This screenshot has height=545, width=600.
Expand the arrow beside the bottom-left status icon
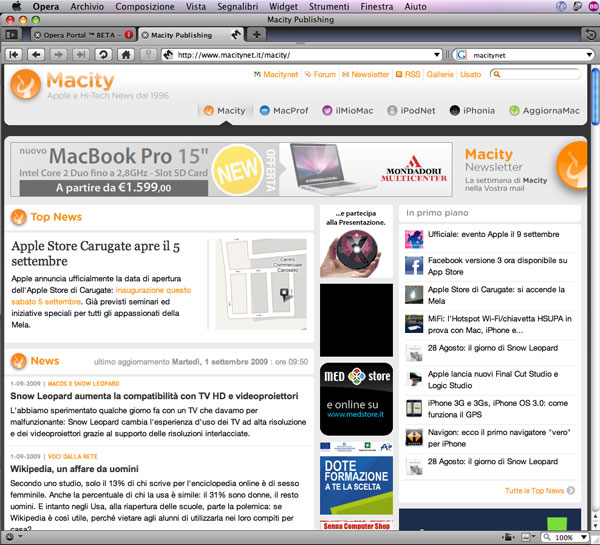coord(20,537)
